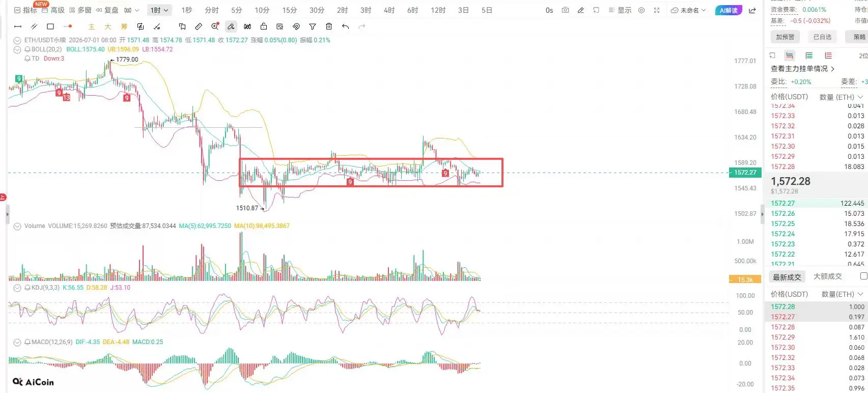Open the 2位 decimal precision dropdown
The height and width of the screenshot is (393, 868).
click(x=863, y=55)
